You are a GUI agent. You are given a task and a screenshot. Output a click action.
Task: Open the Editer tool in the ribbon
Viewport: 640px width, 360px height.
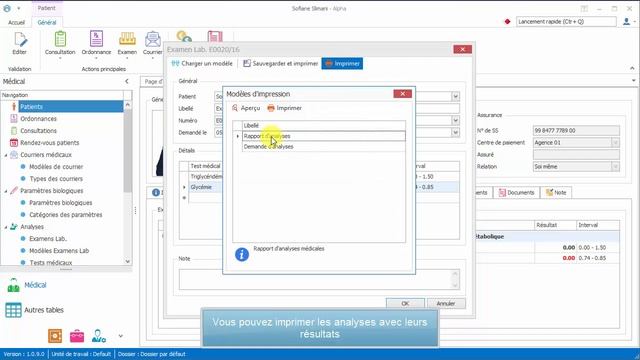point(19,44)
